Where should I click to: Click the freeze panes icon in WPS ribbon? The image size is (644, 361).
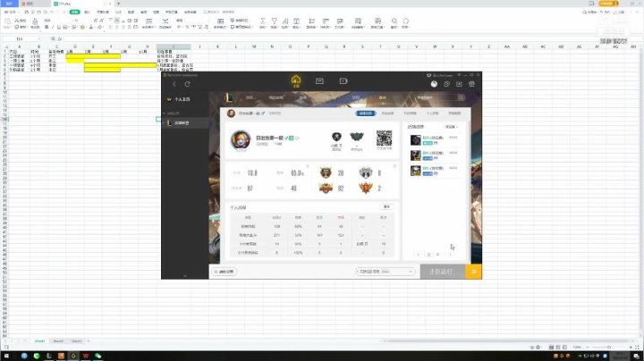tap(358, 21)
